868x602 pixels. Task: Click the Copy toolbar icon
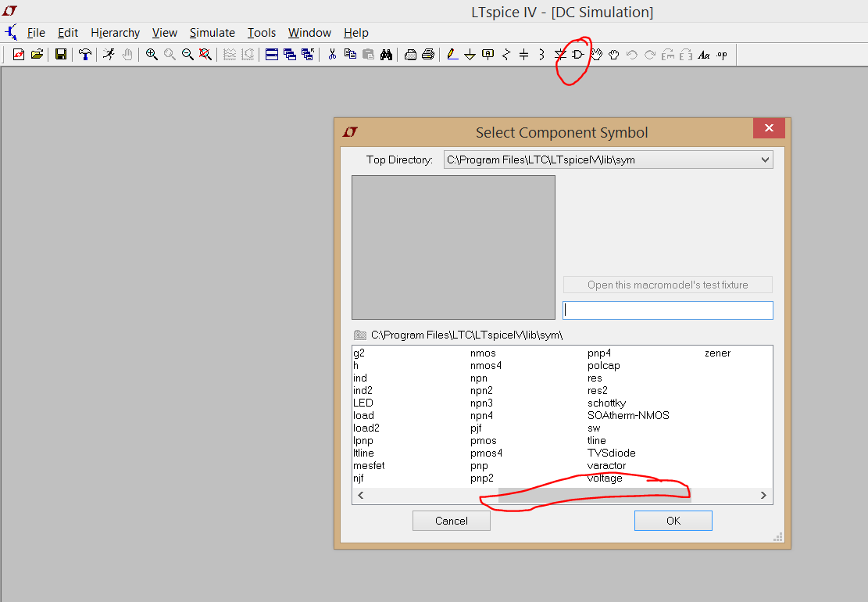point(350,54)
